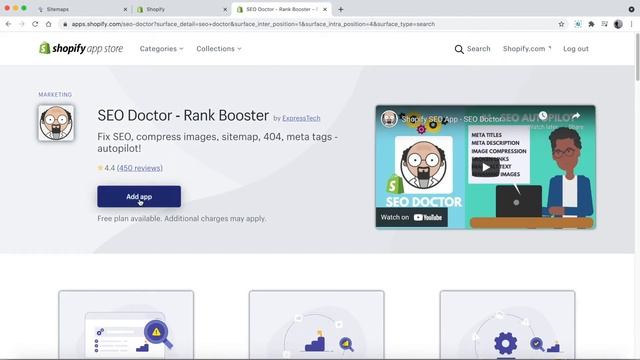This screenshot has width=640, height=360.
Task: Click the browser forward arrow
Action: [22, 24]
